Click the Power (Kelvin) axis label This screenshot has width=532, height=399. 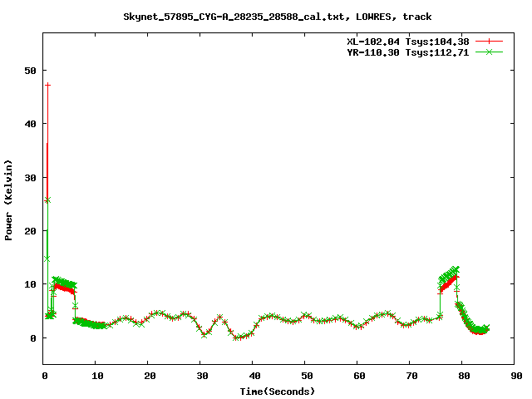(8, 200)
